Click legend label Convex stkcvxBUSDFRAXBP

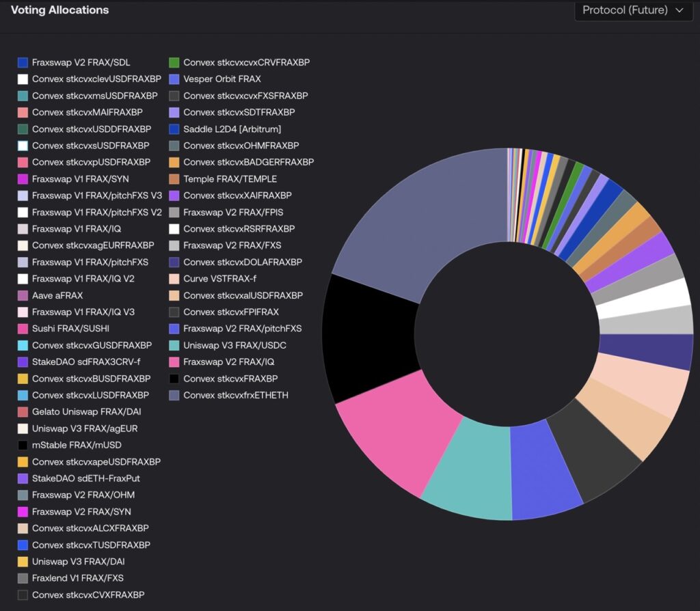[x=91, y=379]
